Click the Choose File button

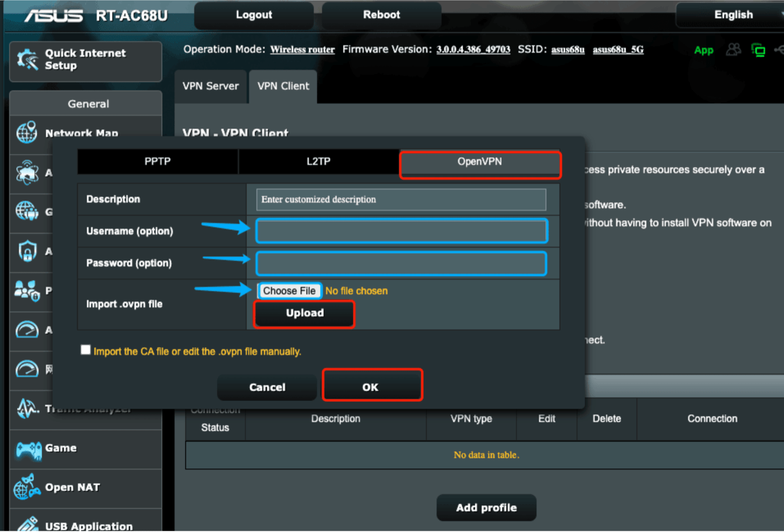coord(289,291)
